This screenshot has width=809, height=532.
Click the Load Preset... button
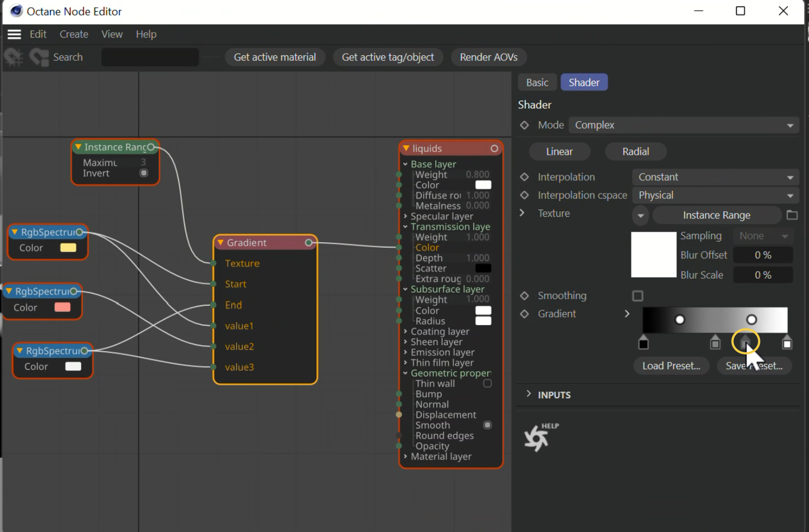point(671,366)
